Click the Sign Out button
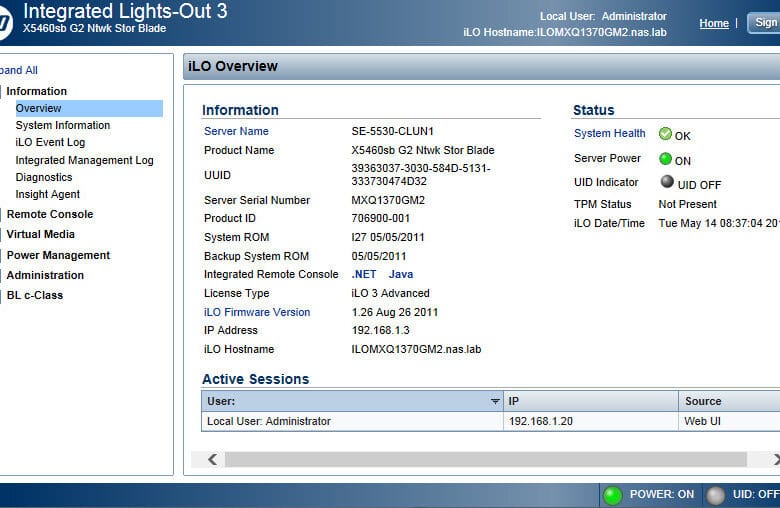Image resolution: width=780 pixels, height=508 pixels. point(764,22)
